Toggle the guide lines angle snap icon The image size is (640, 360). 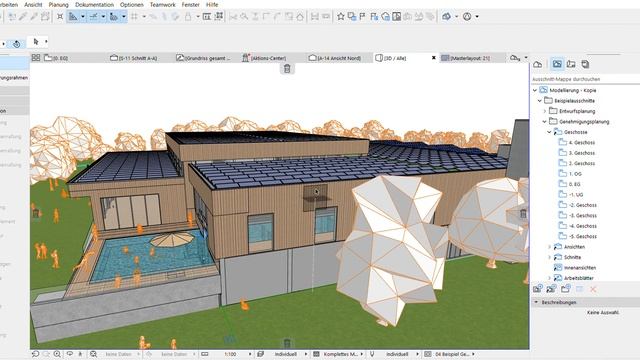coord(73,17)
